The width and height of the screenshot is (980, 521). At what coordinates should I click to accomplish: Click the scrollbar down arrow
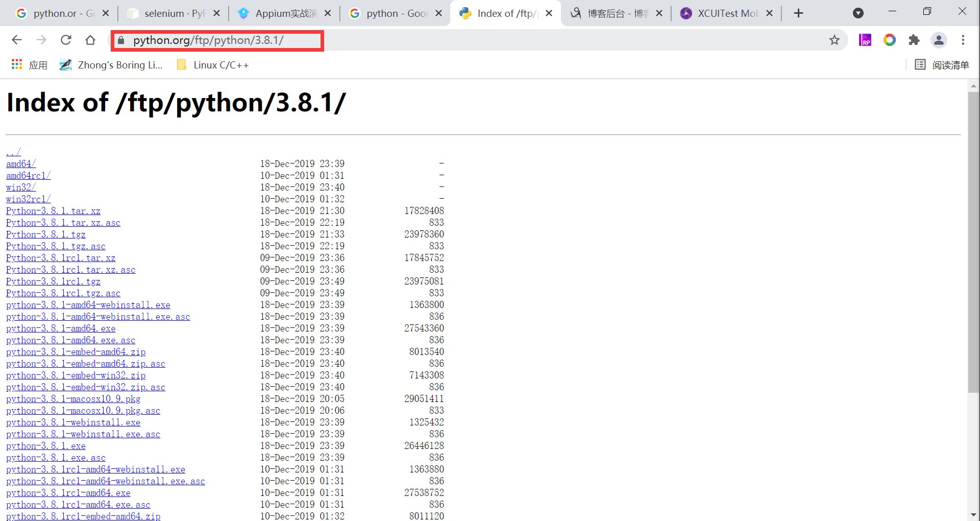(973, 515)
